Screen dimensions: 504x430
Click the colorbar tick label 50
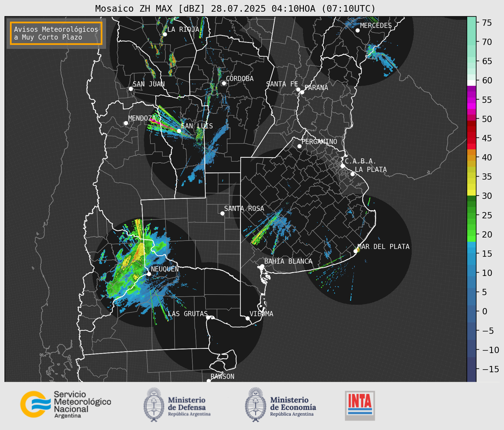pos(487,119)
